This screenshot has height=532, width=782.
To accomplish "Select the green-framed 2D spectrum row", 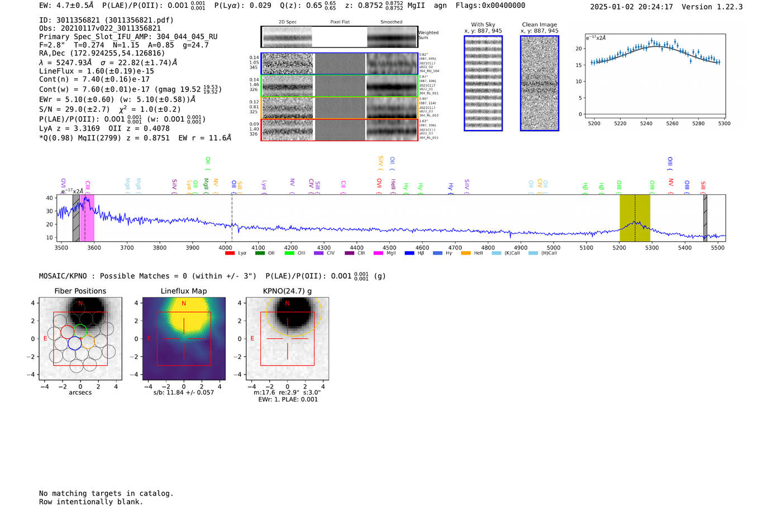I will [x=339, y=85].
